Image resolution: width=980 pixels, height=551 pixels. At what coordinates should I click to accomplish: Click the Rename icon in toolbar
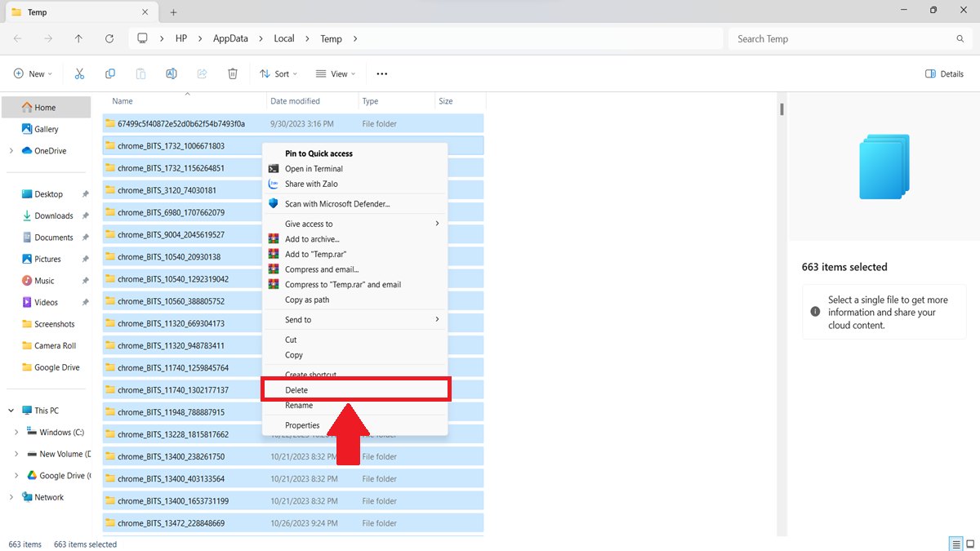pyautogui.click(x=171, y=73)
